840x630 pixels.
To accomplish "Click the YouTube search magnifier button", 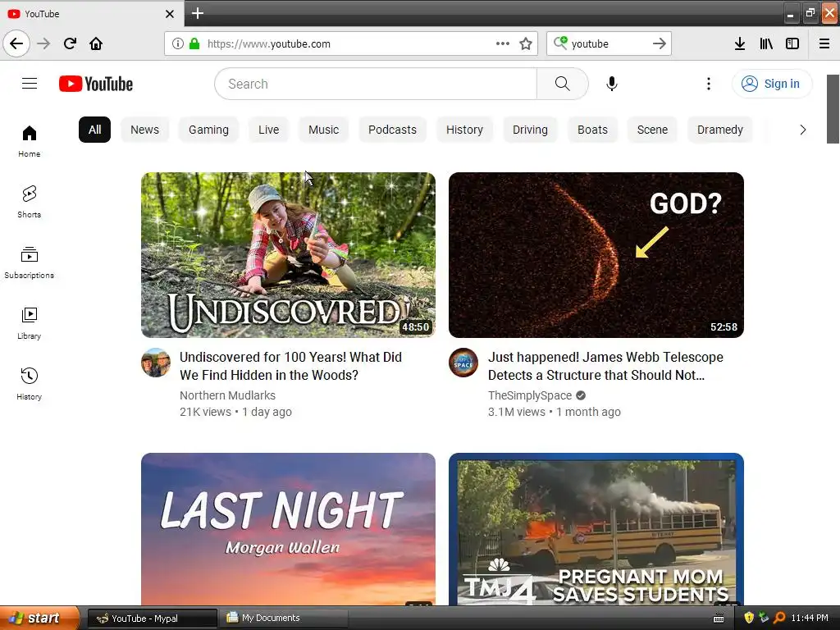I will 562,84.
